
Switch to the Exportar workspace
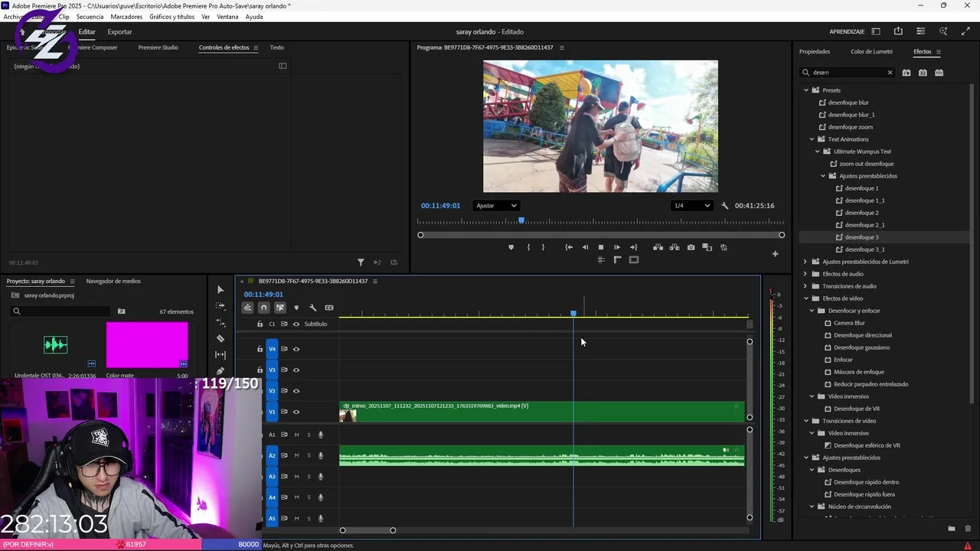[119, 32]
